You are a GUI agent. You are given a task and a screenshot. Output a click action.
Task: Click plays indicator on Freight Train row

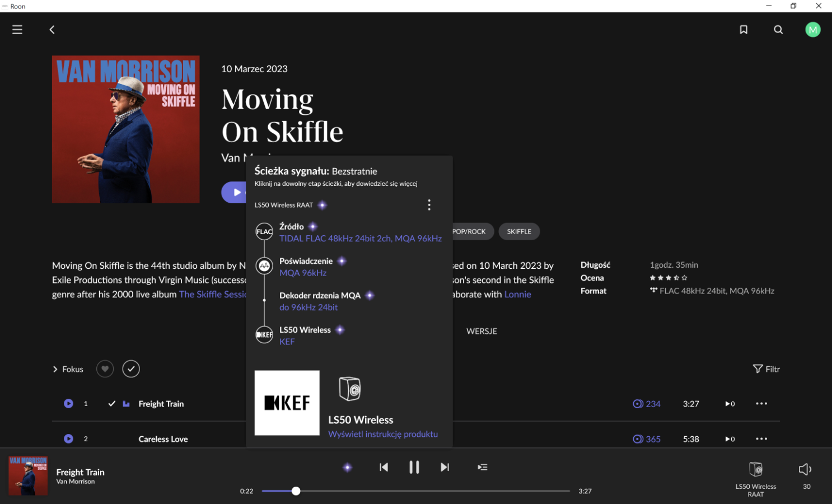(x=730, y=404)
